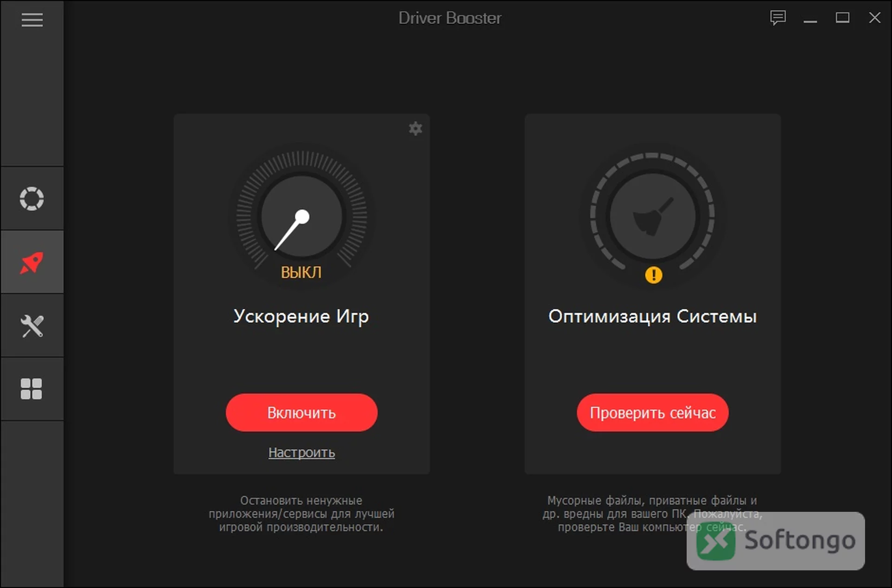This screenshot has height=588, width=892.
Task: Click the system optimize broom dial
Action: (652, 216)
